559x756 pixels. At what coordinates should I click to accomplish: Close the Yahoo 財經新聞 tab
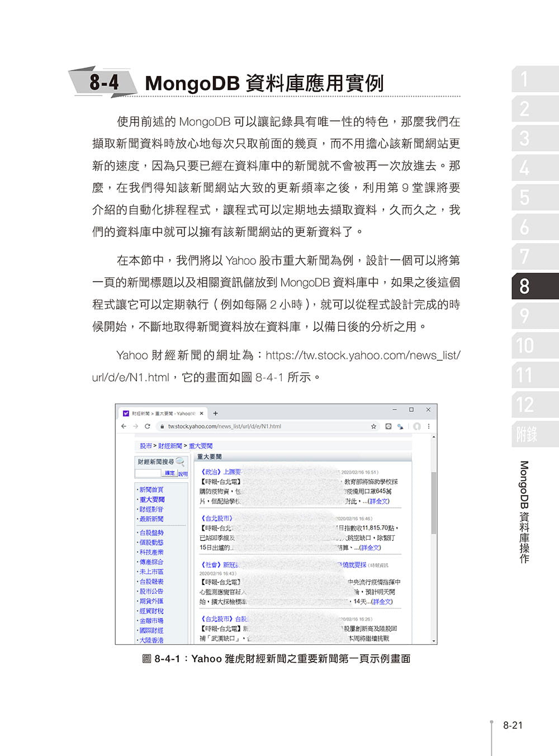coord(202,413)
